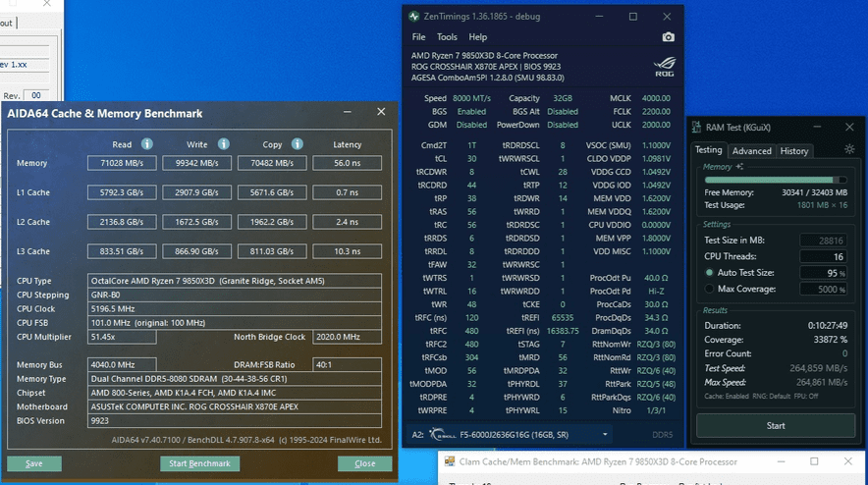Click the Duration result 0:10:27:49
The width and height of the screenshot is (868, 485).
click(827, 326)
